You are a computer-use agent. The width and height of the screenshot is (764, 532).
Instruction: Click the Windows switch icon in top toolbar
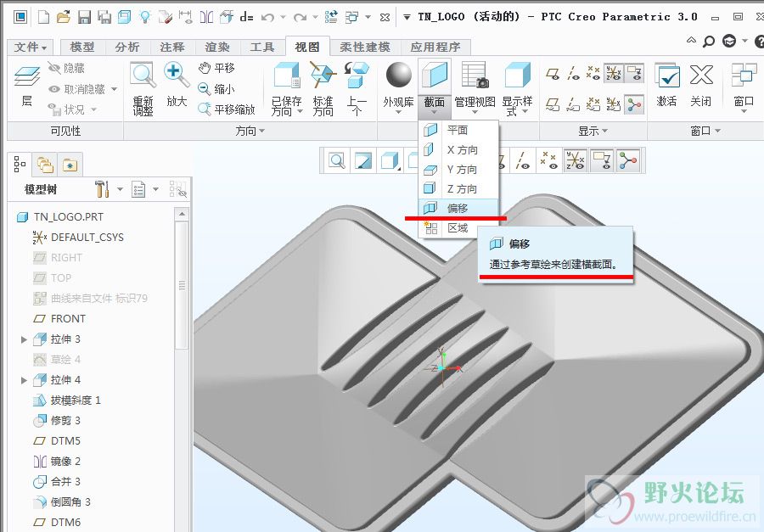[x=351, y=18]
